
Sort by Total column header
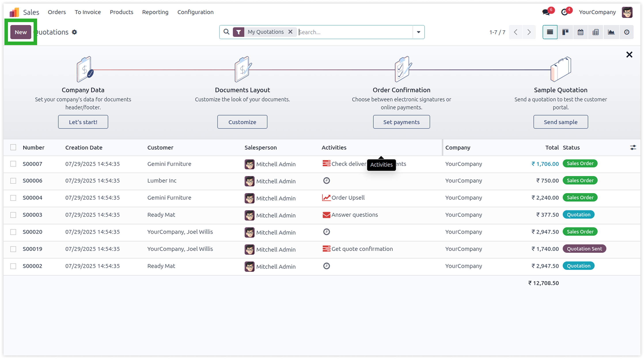552,148
